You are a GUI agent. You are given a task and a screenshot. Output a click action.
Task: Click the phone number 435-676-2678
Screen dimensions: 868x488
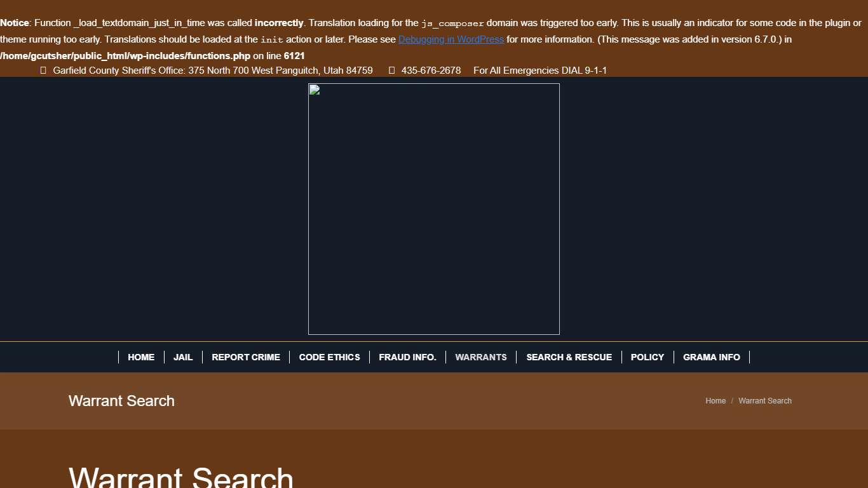click(x=431, y=71)
